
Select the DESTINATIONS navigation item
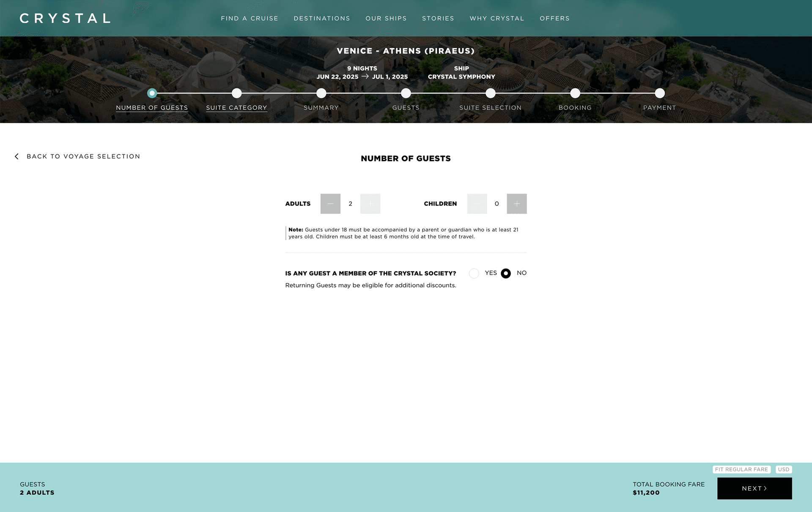click(x=322, y=18)
